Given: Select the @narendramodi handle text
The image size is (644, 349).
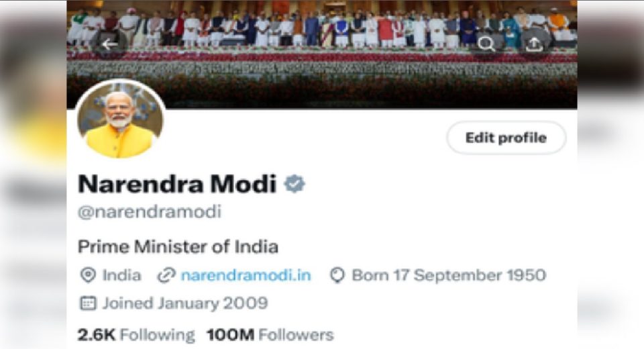Looking at the screenshot, I should [x=150, y=211].
